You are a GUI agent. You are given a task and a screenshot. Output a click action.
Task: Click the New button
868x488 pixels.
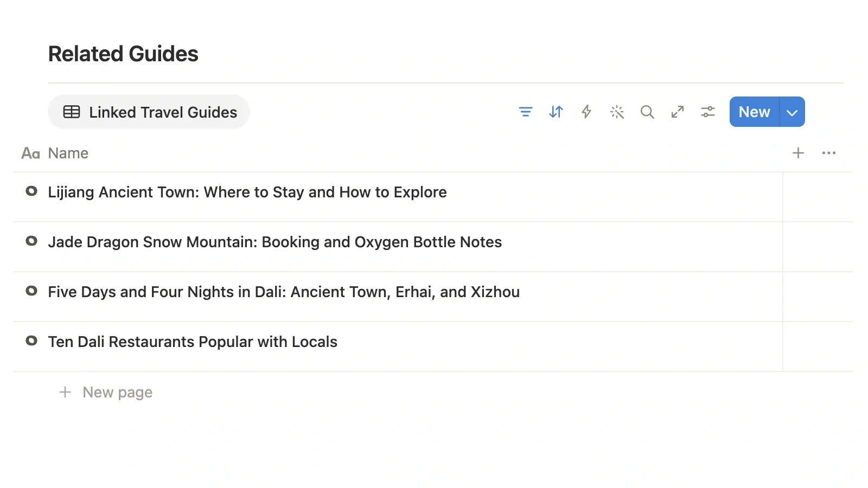(754, 112)
